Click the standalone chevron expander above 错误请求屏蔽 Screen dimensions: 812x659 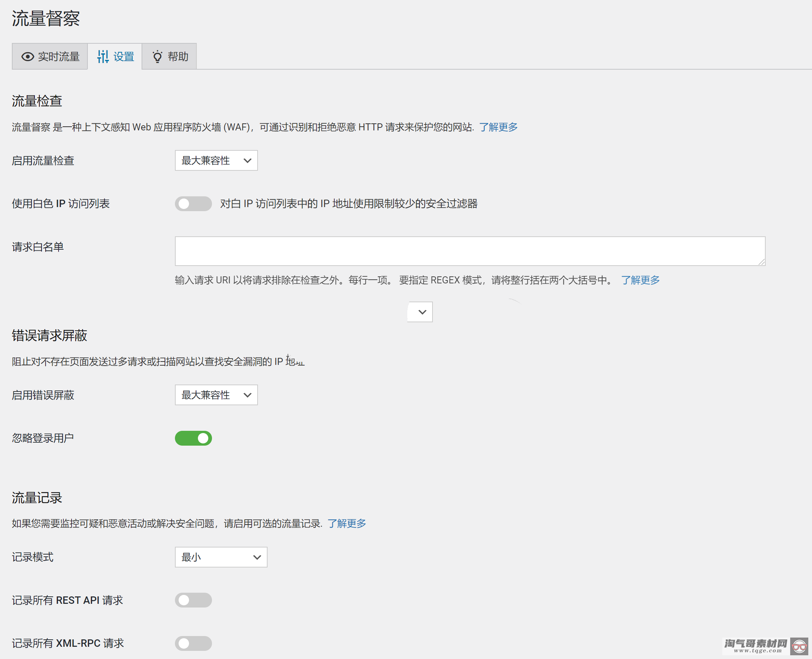click(x=420, y=312)
